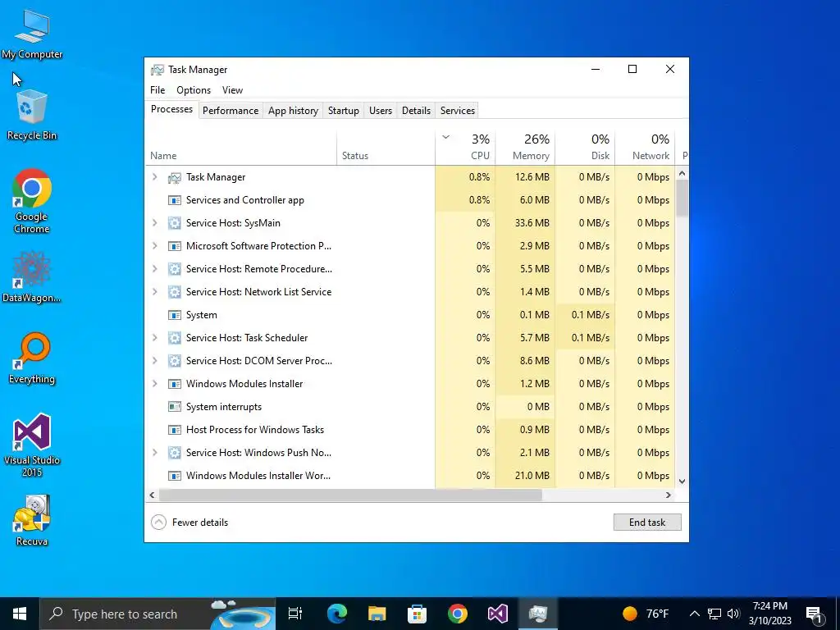Click the vertical scrollbar down arrow
Image resolution: width=840 pixels, height=630 pixels.
[682, 481]
